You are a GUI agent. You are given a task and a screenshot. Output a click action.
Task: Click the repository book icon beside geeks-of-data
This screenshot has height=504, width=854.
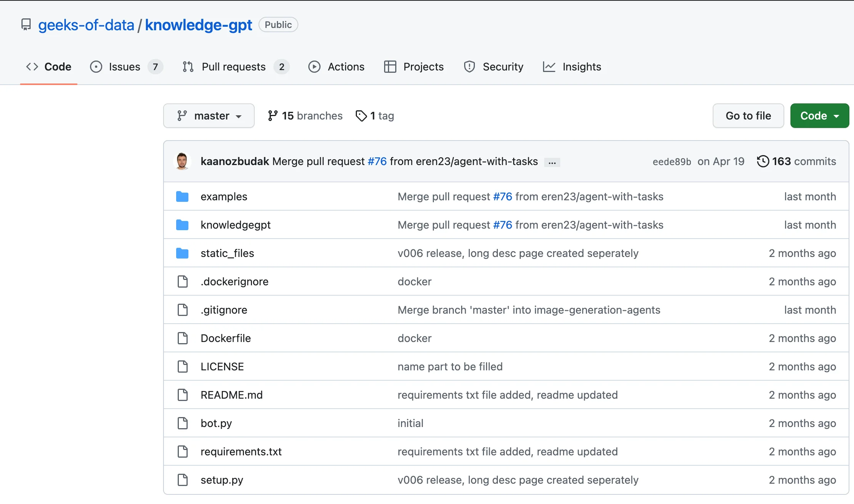[x=26, y=25]
